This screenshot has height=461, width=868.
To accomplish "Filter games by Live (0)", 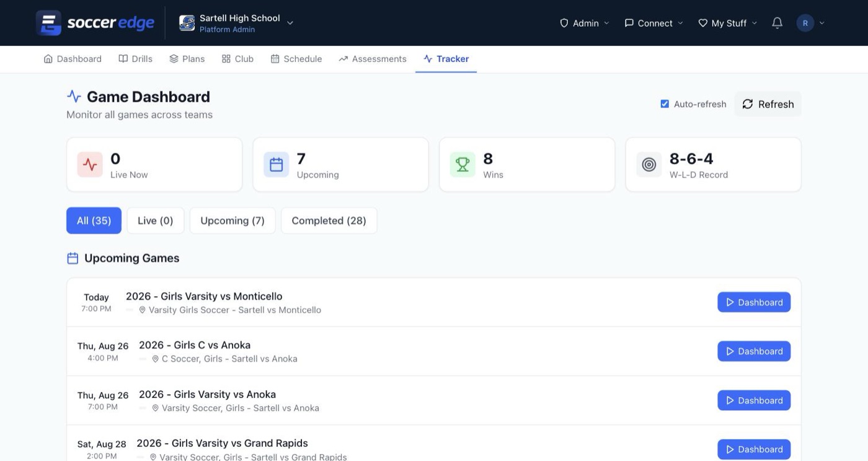I will click(x=156, y=221).
